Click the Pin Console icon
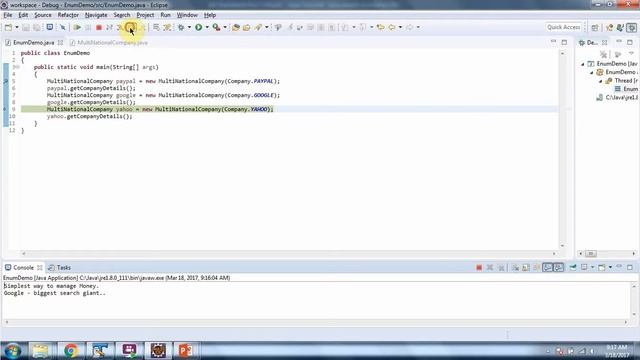 coord(573,267)
